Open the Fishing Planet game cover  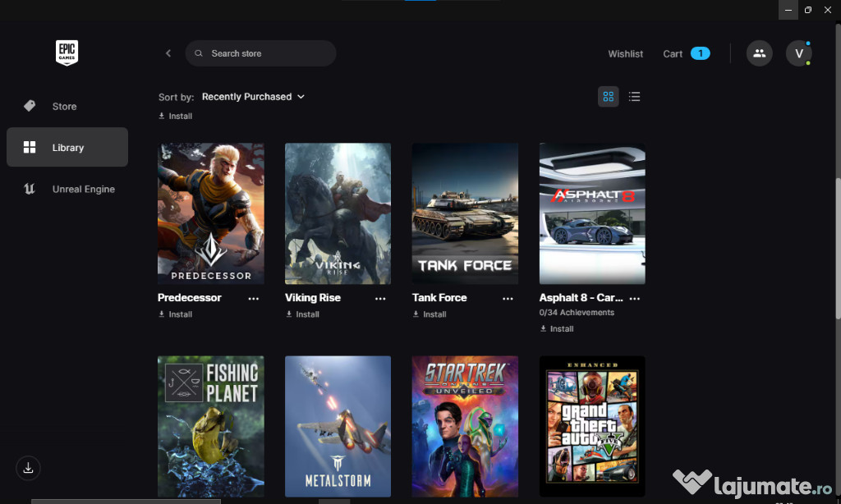[x=211, y=426]
